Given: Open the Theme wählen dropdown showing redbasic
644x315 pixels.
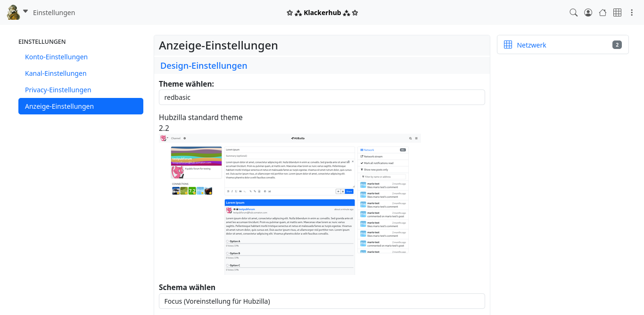Looking at the screenshot, I should [322, 97].
